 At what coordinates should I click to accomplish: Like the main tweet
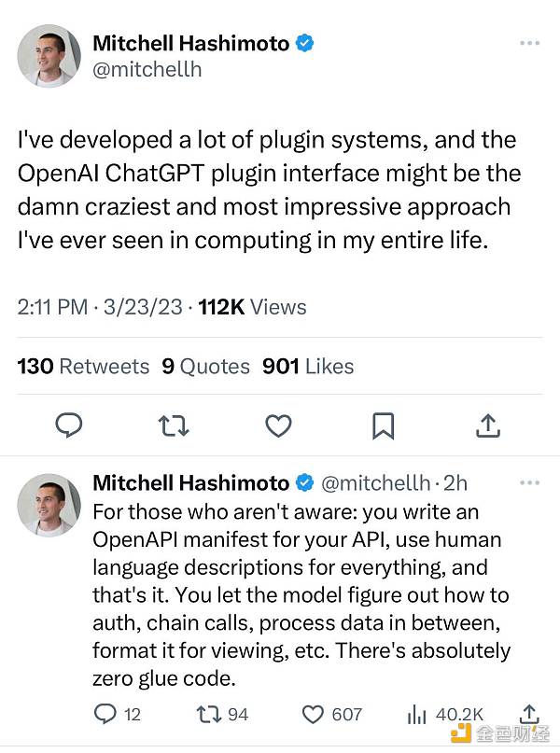279,425
